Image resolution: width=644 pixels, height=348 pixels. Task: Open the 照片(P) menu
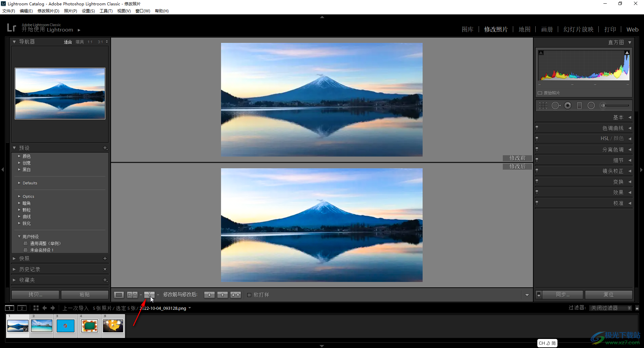coord(70,11)
